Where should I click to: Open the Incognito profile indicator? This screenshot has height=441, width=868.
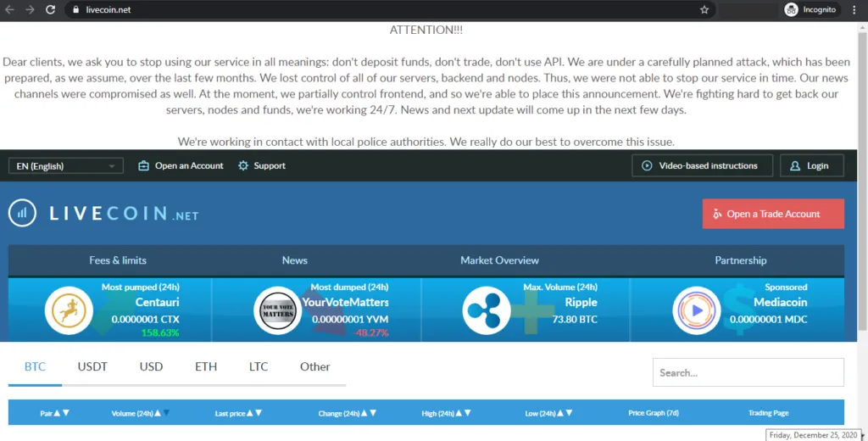810,9
